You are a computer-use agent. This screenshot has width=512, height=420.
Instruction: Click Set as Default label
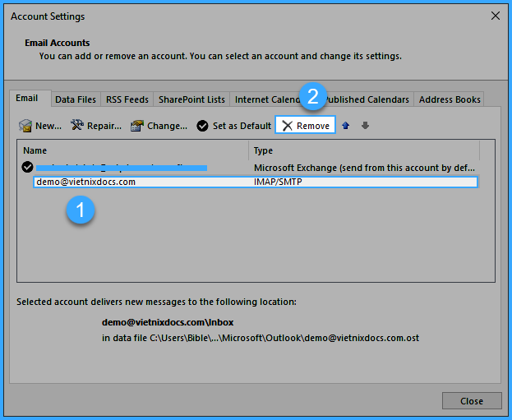coord(242,126)
